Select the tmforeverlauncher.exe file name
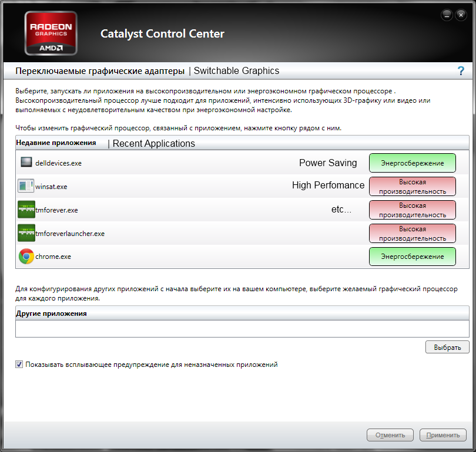The width and height of the screenshot is (476, 452). tap(70, 234)
